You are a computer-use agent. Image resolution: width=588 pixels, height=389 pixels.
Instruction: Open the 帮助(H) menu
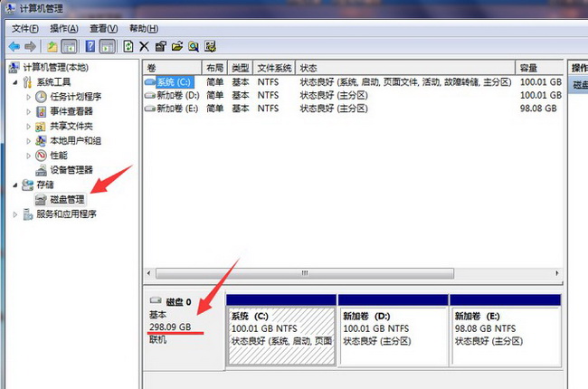[144, 29]
